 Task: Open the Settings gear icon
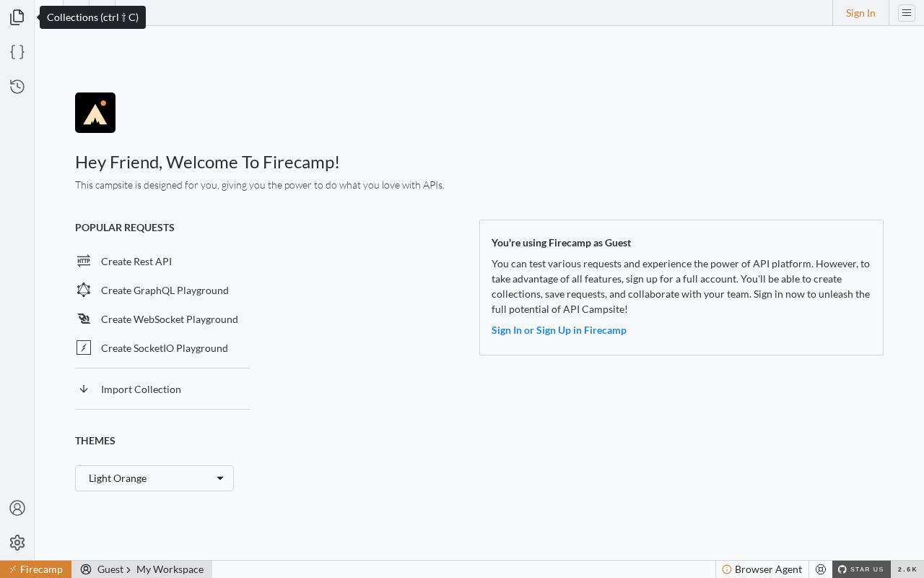(x=17, y=543)
